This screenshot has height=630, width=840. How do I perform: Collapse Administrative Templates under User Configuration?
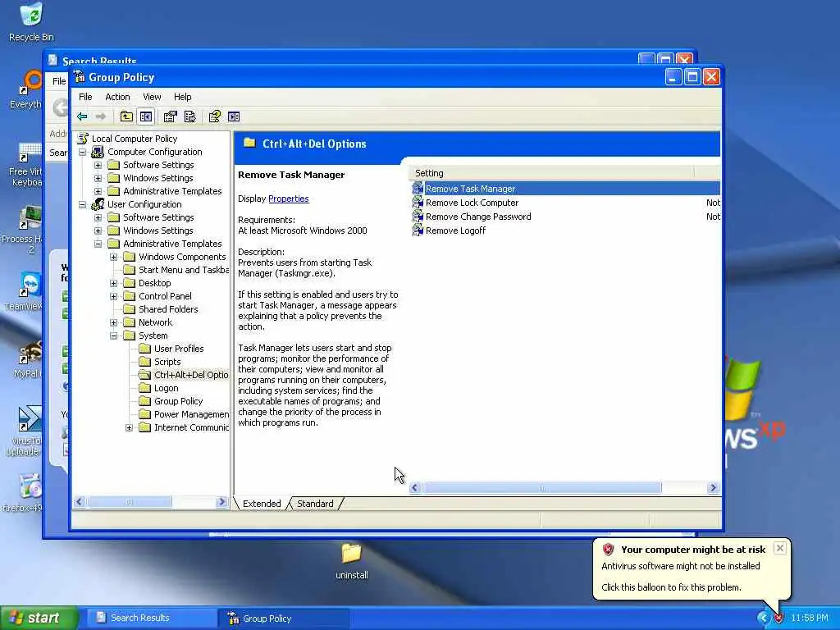[98, 244]
